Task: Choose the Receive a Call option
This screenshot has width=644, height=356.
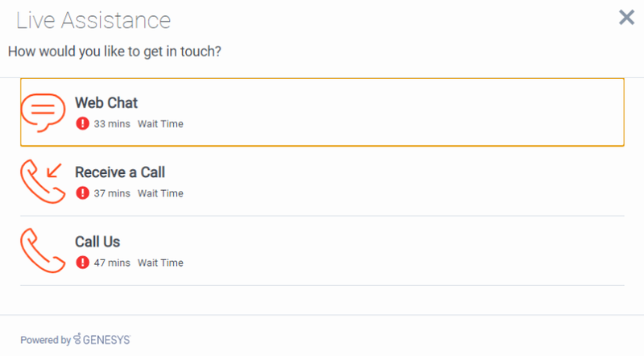Action: (323, 181)
